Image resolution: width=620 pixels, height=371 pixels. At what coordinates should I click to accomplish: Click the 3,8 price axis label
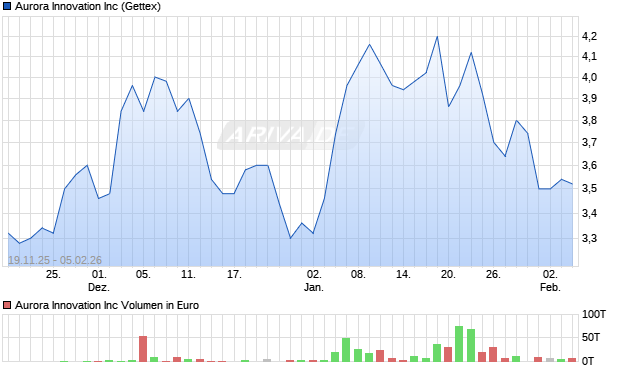589,120
